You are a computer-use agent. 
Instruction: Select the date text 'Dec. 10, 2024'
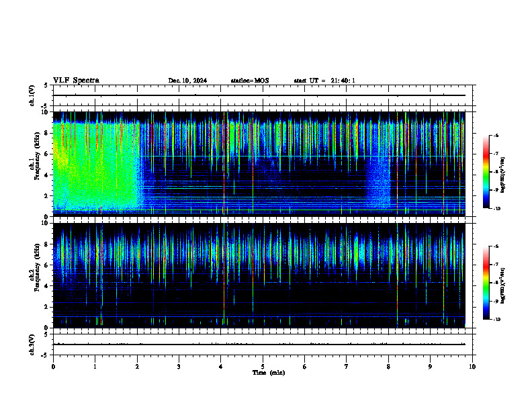click(x=187, y=81)
